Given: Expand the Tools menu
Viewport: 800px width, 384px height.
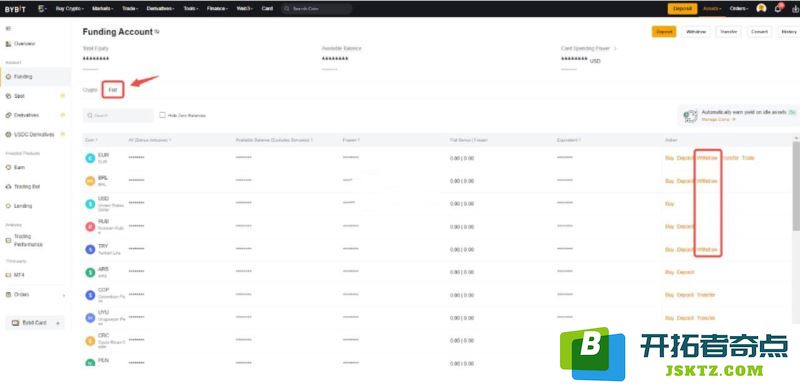Looking at the screenshot, I should coord(191,9).
